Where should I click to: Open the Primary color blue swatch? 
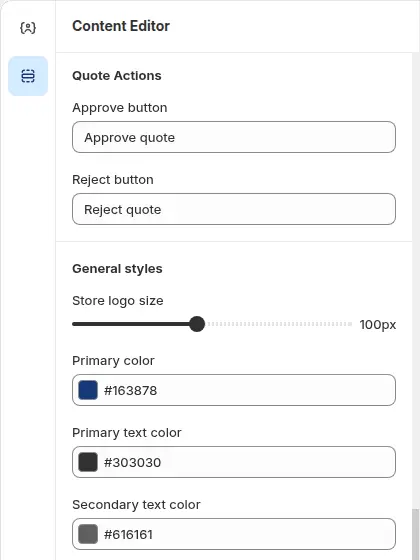pyautogui.click(x=88, y=390)
